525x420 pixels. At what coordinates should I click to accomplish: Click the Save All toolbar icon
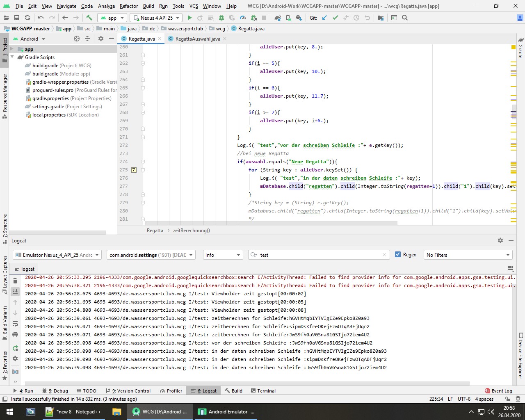click(17, 18)
